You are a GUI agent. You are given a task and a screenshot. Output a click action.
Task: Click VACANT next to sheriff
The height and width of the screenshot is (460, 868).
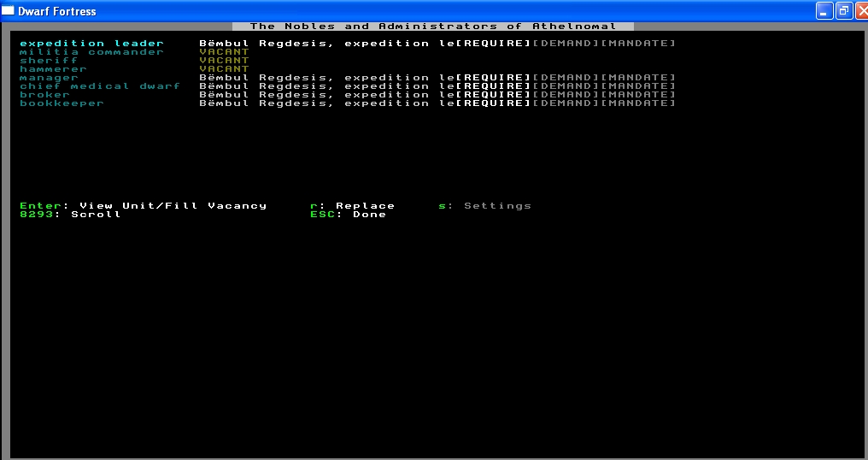pos(224,61)
